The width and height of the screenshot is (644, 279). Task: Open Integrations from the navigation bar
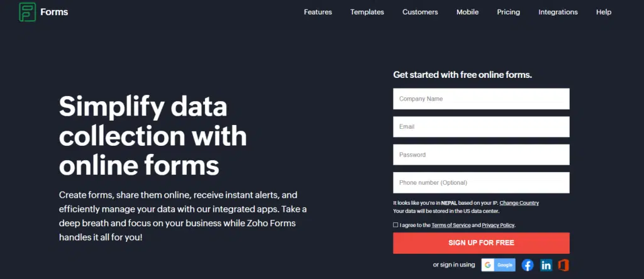[558, 12]
